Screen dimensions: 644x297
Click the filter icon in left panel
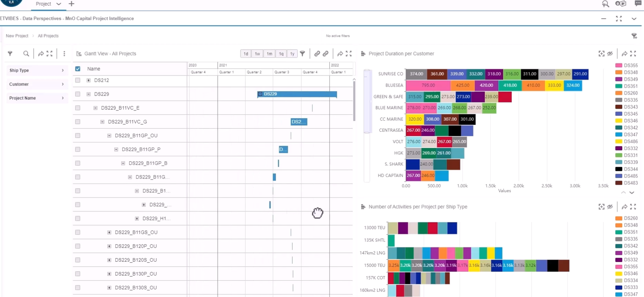click(x=10, y=54)
